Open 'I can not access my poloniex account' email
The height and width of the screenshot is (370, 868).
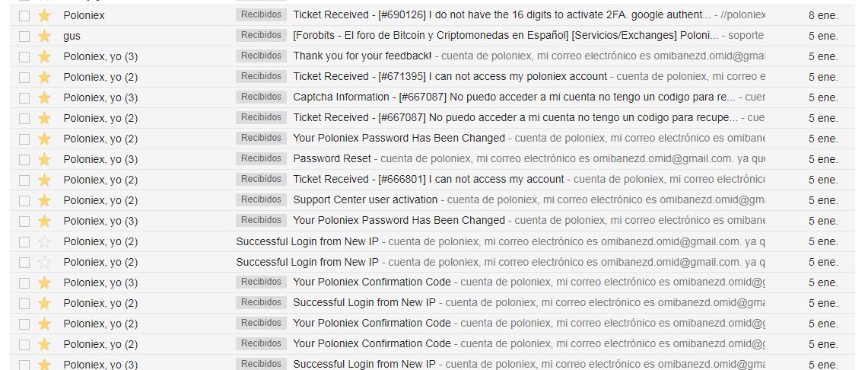450,76
